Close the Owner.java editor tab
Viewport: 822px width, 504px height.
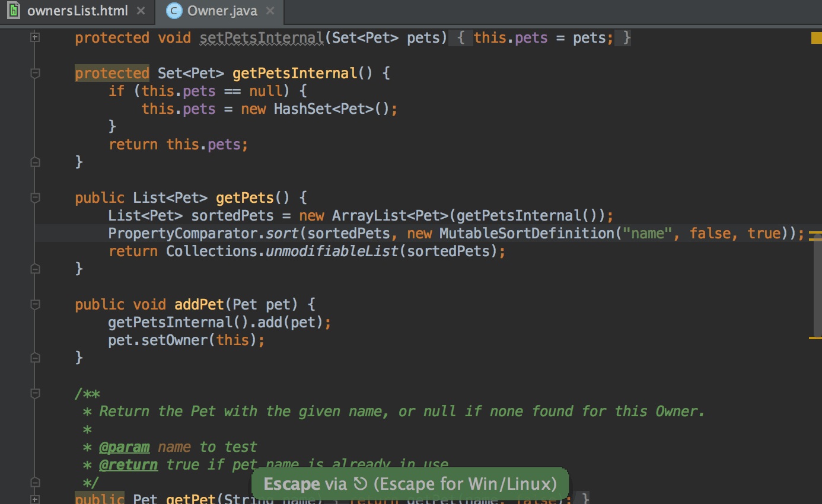tap(270, 11)
